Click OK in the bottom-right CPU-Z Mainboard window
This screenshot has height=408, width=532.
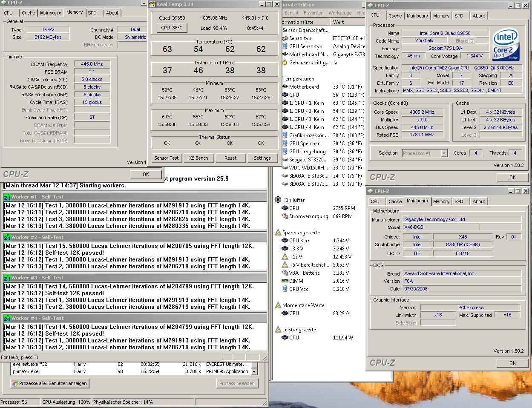click(512, 363)
